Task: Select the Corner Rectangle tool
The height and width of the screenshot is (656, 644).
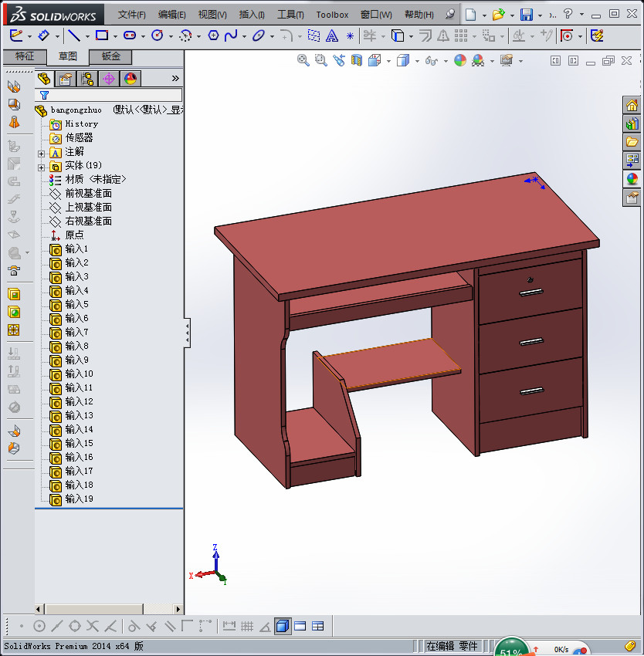Action: coord(101,35)
